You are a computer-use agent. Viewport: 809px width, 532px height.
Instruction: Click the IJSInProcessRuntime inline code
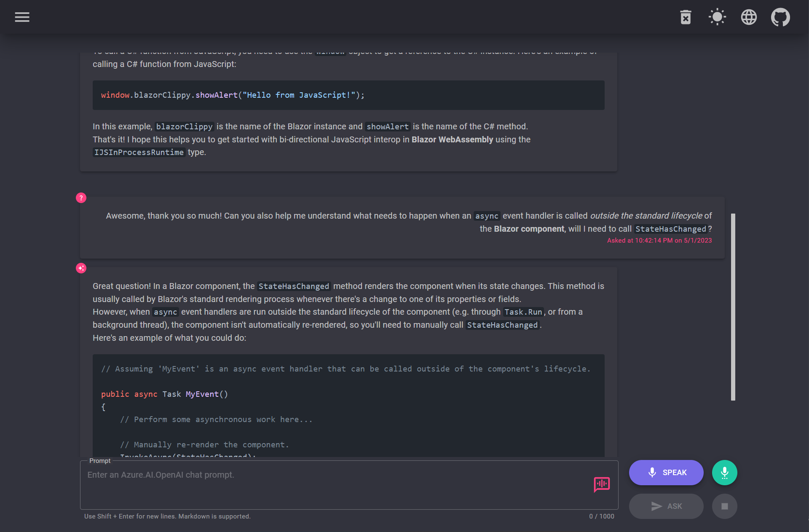tap(139, 152)
